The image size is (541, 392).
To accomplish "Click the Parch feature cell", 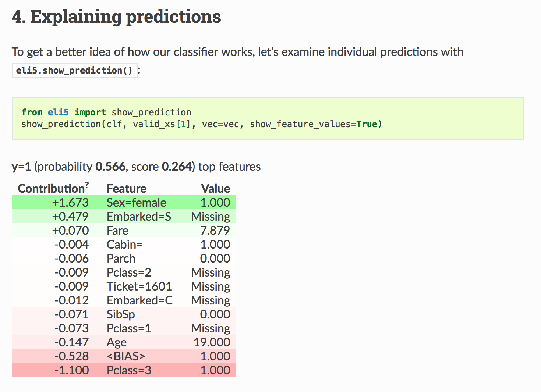I will [121, 259].
